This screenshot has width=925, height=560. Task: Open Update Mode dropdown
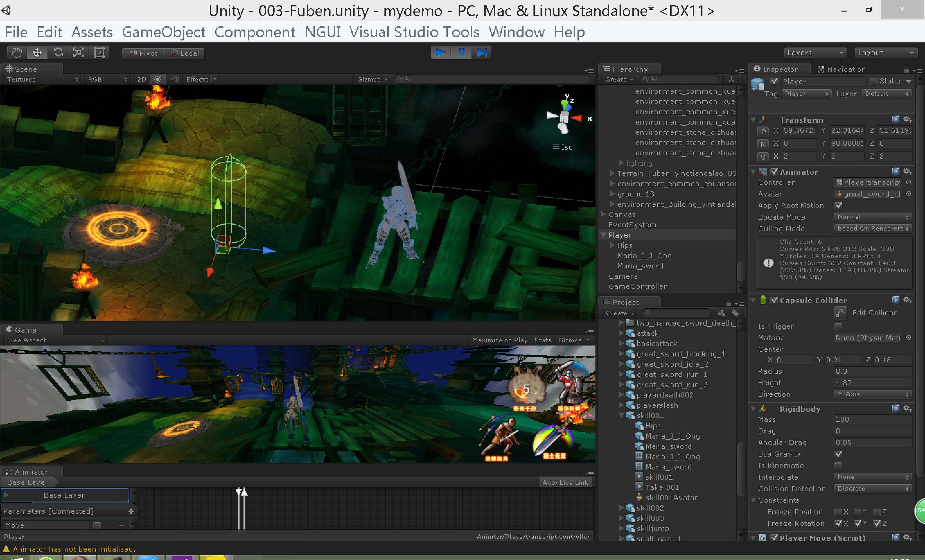873,217
